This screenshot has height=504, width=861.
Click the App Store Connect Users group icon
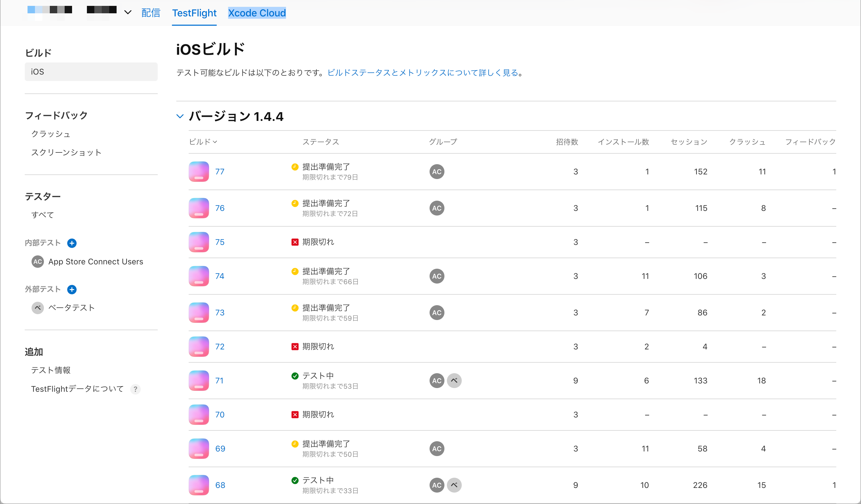point(37,262)
